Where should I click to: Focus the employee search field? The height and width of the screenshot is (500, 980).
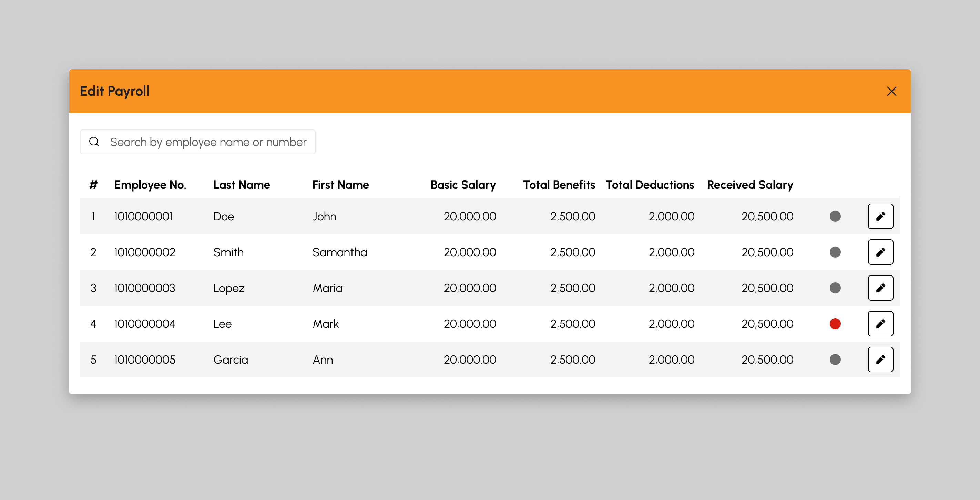(x=197, y=142)
